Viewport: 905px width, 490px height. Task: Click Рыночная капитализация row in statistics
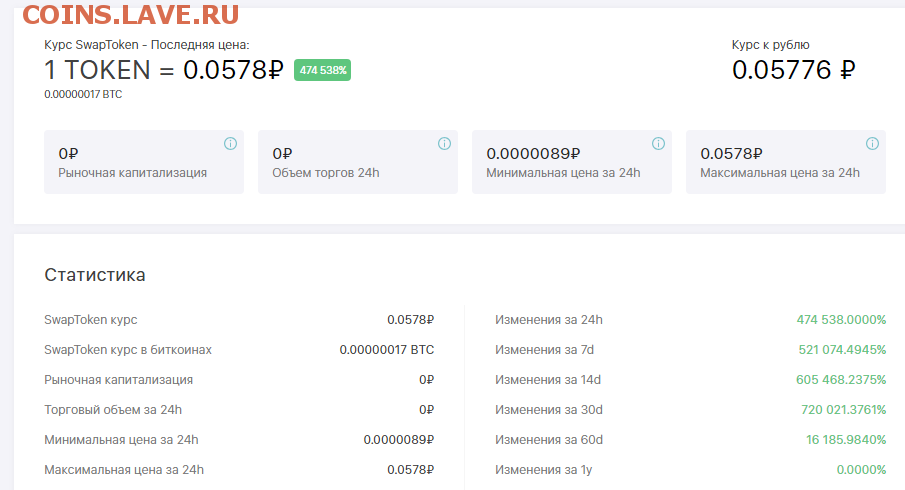(x=239, y=380)
